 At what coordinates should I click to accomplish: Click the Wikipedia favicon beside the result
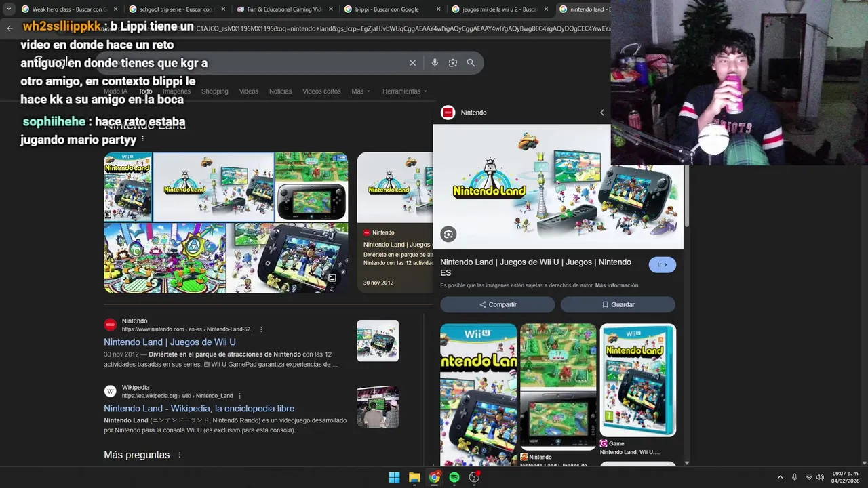110,391
